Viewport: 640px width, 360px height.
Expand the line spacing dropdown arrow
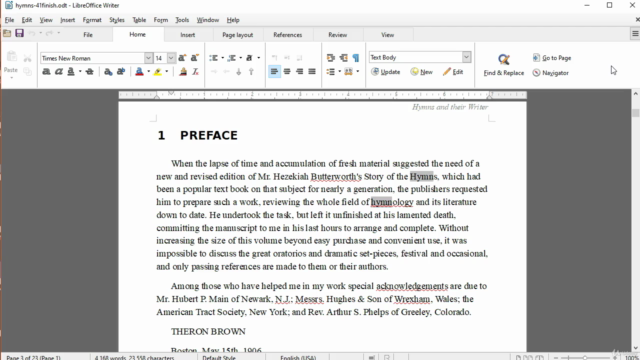click(340, 72)
